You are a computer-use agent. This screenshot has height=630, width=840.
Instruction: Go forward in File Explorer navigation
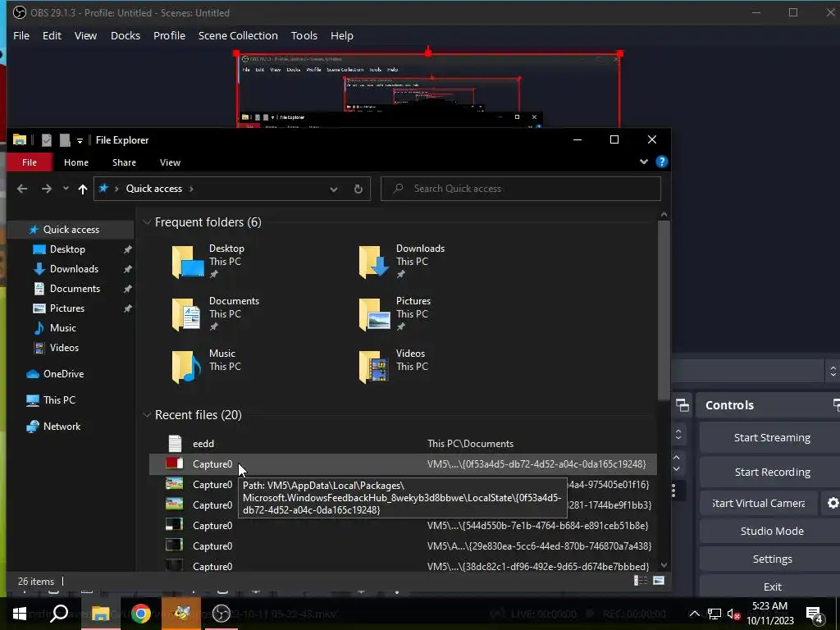click(x=47, y=189)
